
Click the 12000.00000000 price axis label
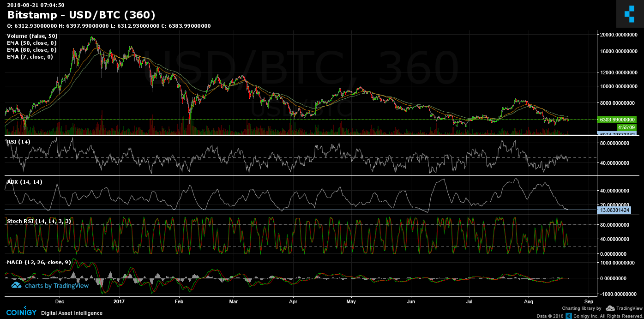pos(619,72)
